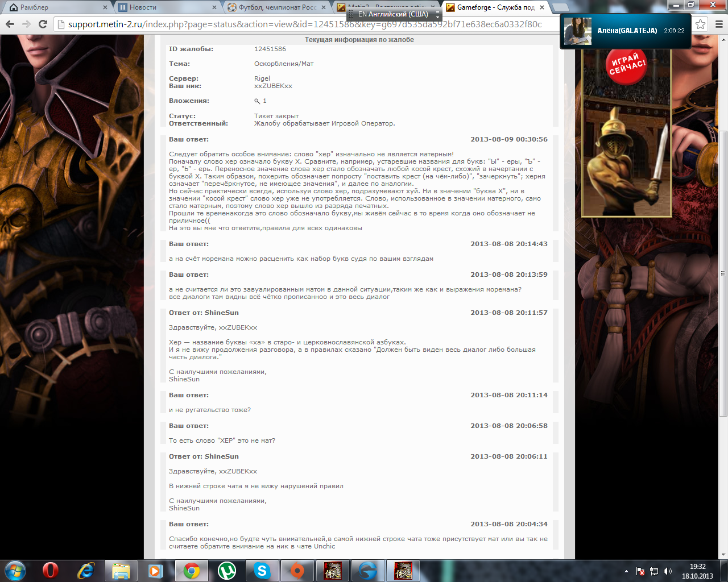Click the Алёна contact avatar thumbnail

(x=578, y=31)
